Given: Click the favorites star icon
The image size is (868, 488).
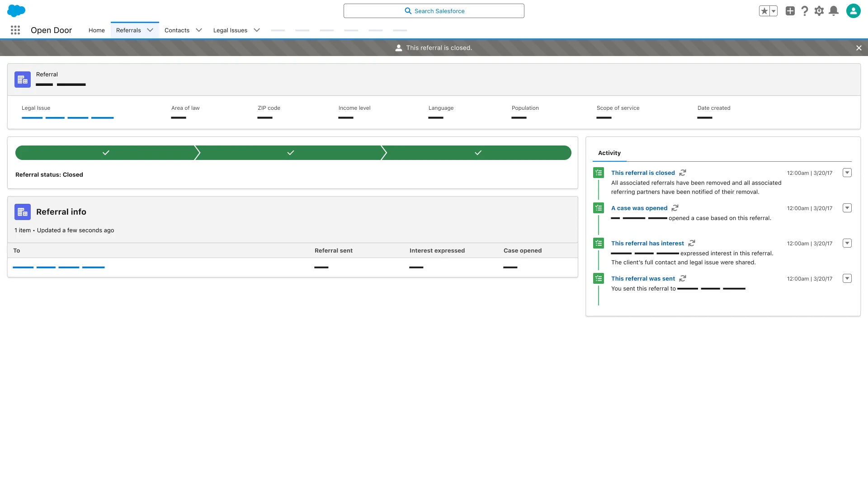Looking at the screenshot, I should point(764,11).
